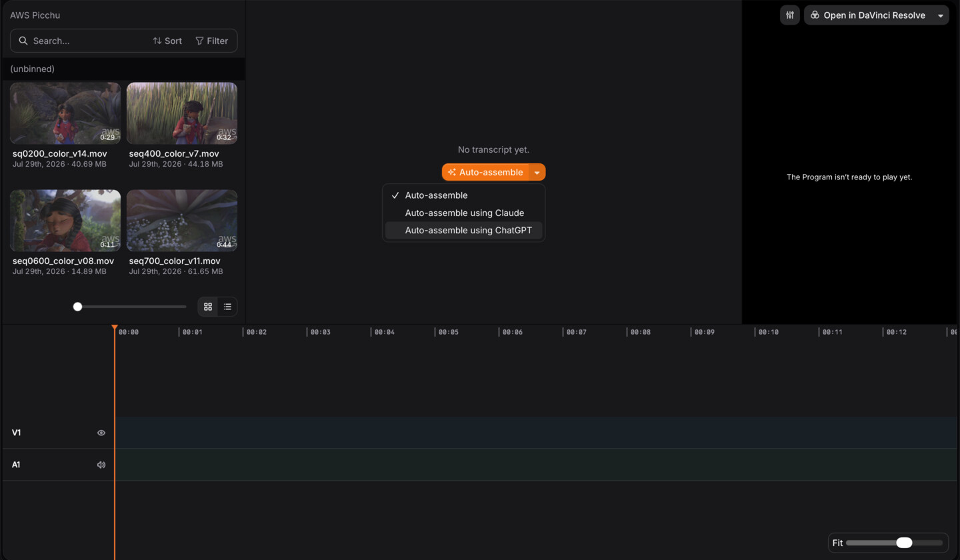Focus the Search input field
The image size is (960, 560).
tap(88, 41)
